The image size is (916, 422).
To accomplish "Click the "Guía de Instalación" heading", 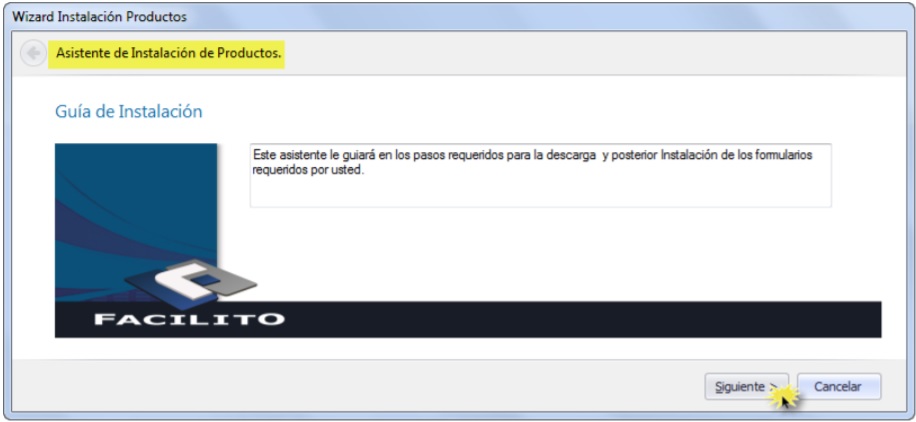I will tap(128, 112).
